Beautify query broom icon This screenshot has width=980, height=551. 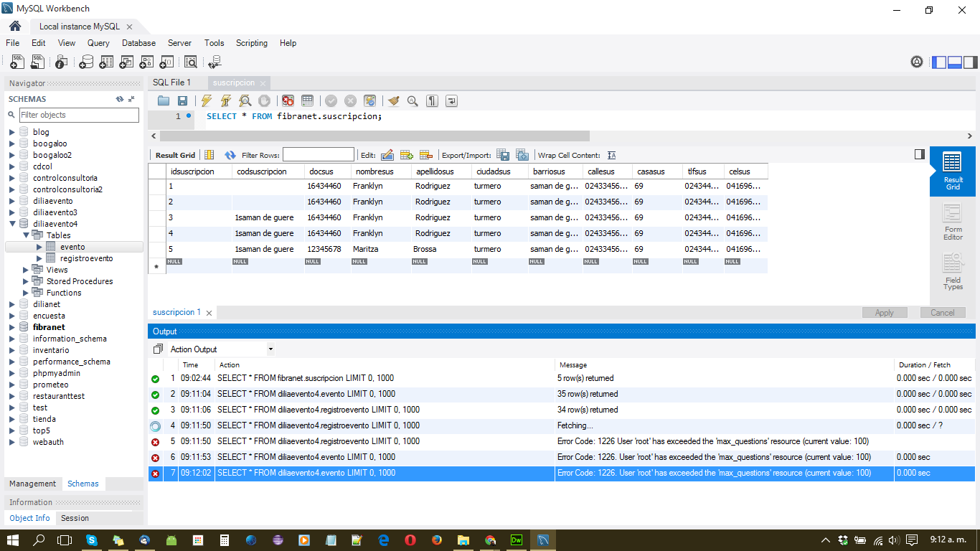(393, 101)
